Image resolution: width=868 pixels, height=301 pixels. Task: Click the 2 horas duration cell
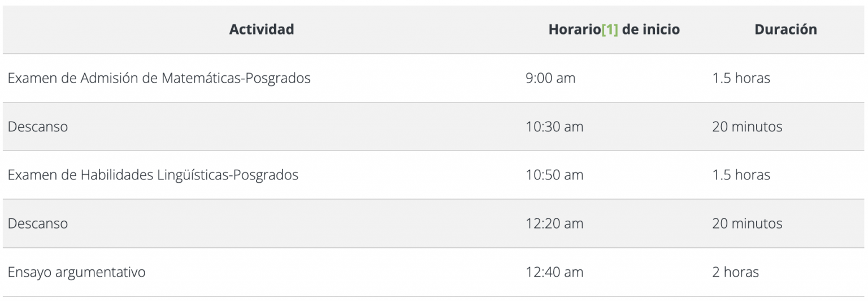(x=735, y=272)
